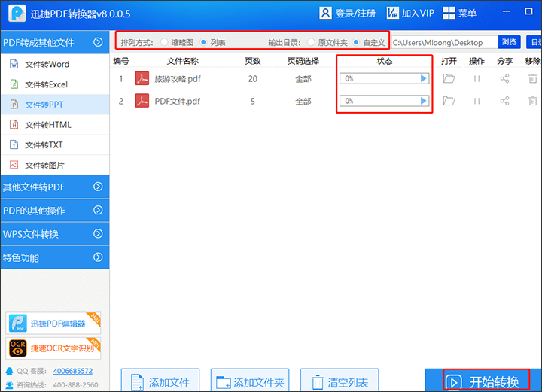Expand the PDF的其他操作 section

(98, 210)
